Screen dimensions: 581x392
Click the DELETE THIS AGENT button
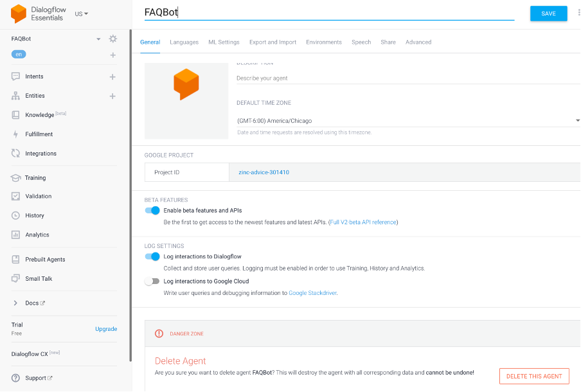(x=534, y=376)
